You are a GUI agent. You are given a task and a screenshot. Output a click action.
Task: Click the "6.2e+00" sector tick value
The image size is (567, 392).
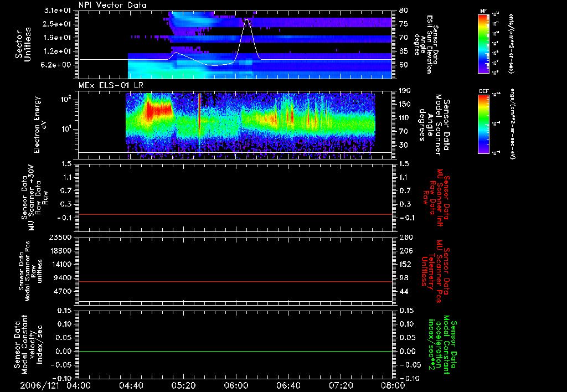coord(57,65)
